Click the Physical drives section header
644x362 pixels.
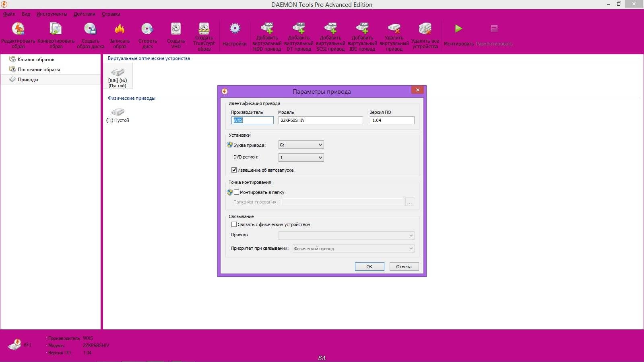point(132,98)
